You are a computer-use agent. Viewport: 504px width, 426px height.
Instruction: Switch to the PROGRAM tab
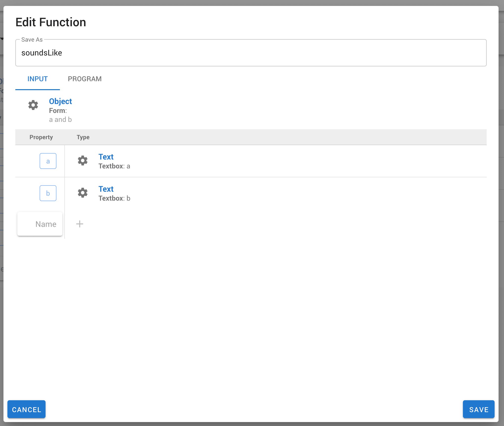click(85, 79)
